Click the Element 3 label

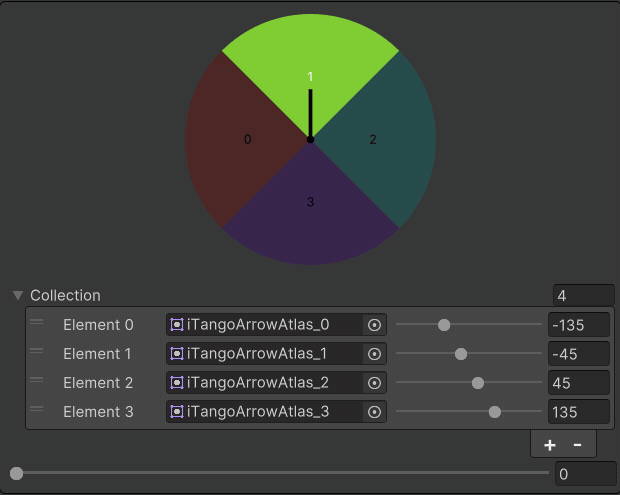point(98,412)
